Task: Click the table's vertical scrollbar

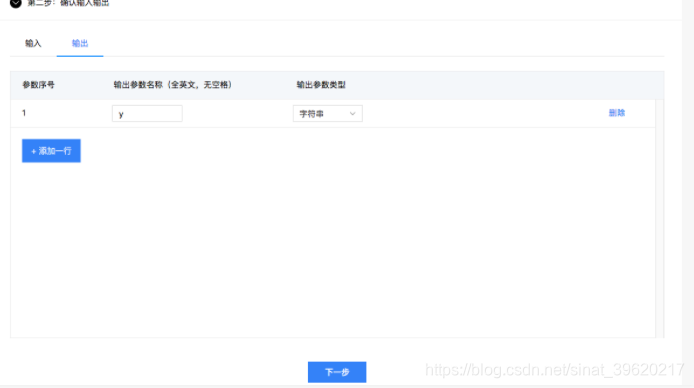Action: click(659, 219)
